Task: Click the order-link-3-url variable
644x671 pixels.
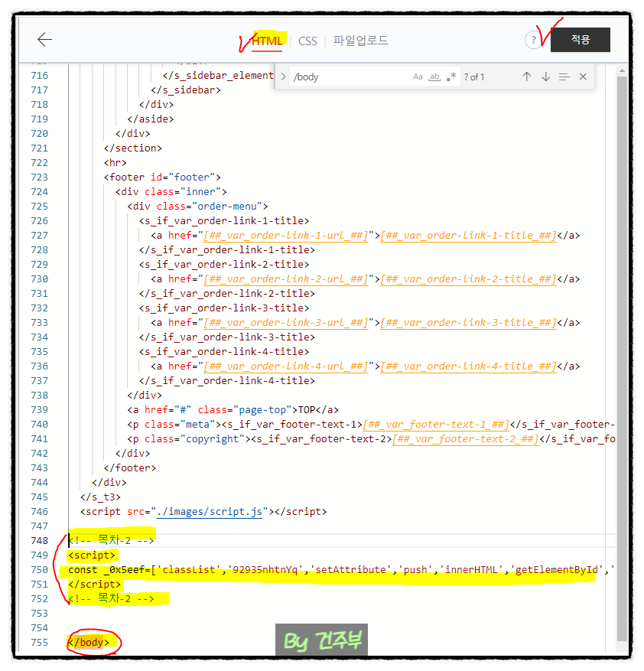Action: point(286,323)
